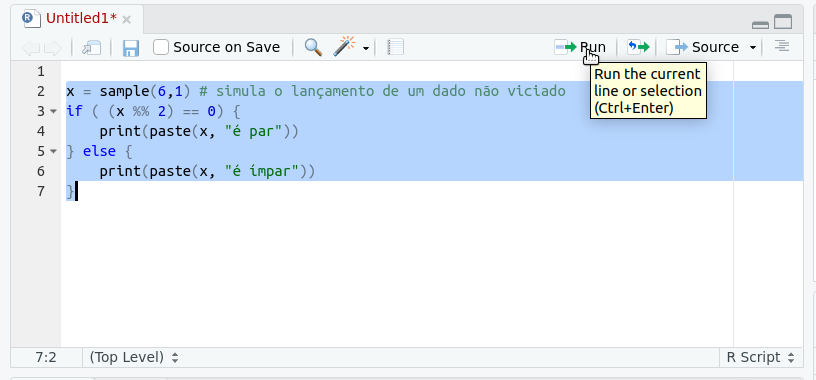
Task: Change file type via R Script selector
Action: click(x=760, y=358)
